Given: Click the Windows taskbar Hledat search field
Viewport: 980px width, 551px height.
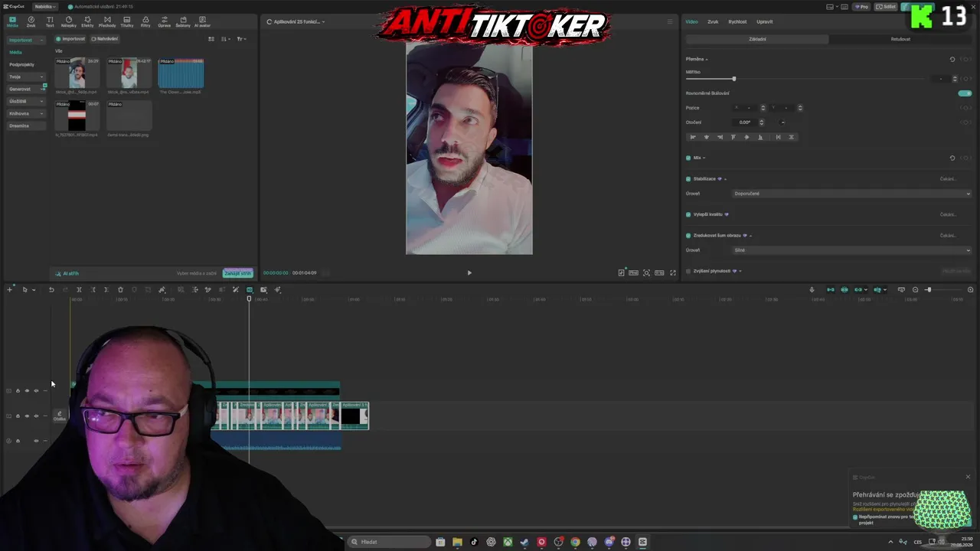Looking at the screenshot, I should 387,542.
